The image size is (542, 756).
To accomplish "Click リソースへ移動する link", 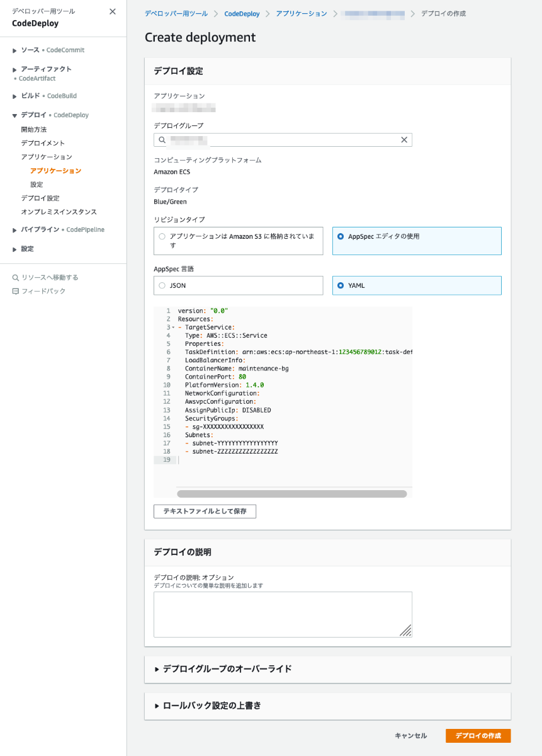I will (x=50, y=278).
